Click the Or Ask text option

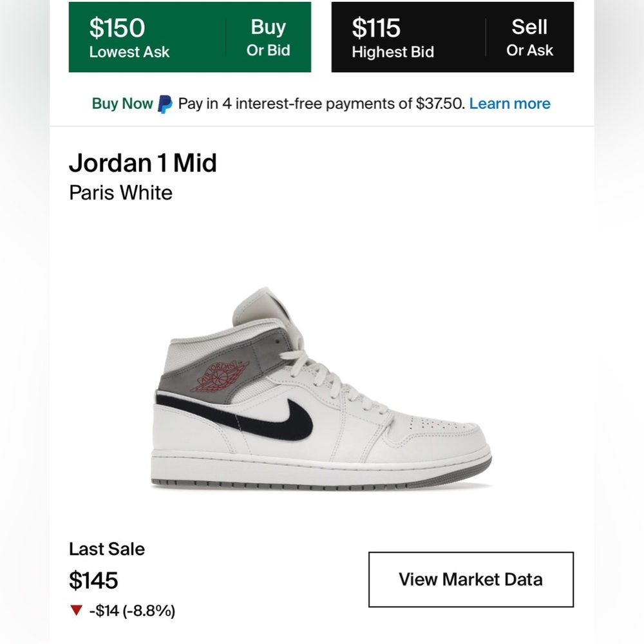pyautogui.click(x=530, y=50)
